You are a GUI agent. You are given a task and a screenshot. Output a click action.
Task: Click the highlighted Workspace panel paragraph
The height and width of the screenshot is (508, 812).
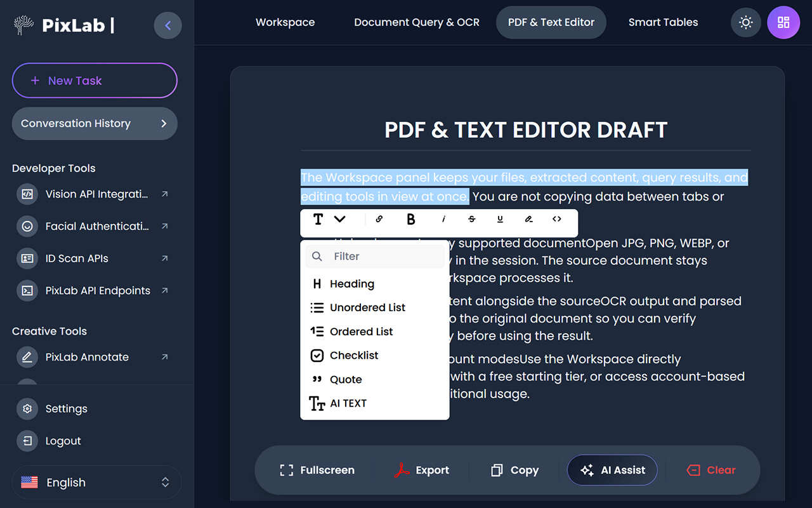coord(524,187)
